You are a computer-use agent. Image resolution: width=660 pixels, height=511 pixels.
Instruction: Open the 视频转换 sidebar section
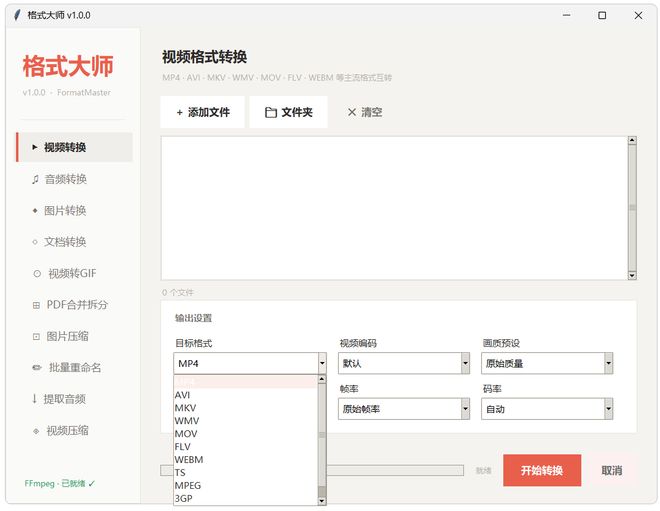75,147
